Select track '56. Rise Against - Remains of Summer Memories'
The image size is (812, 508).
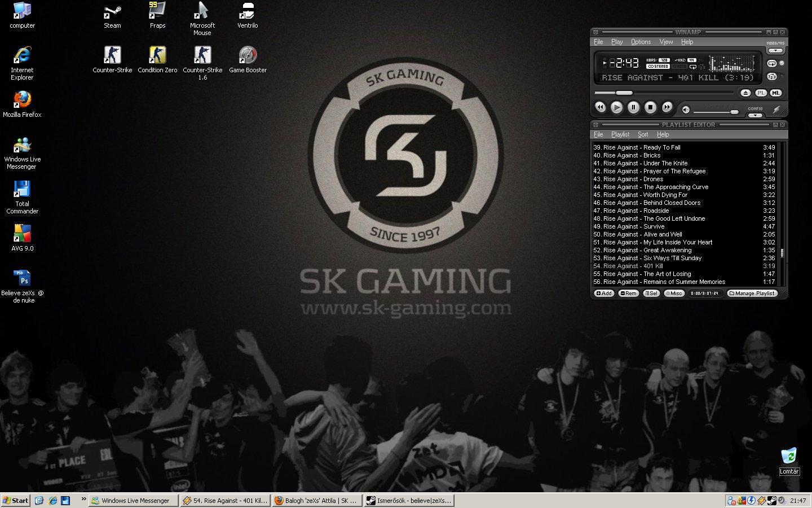(x=684, y=282)
